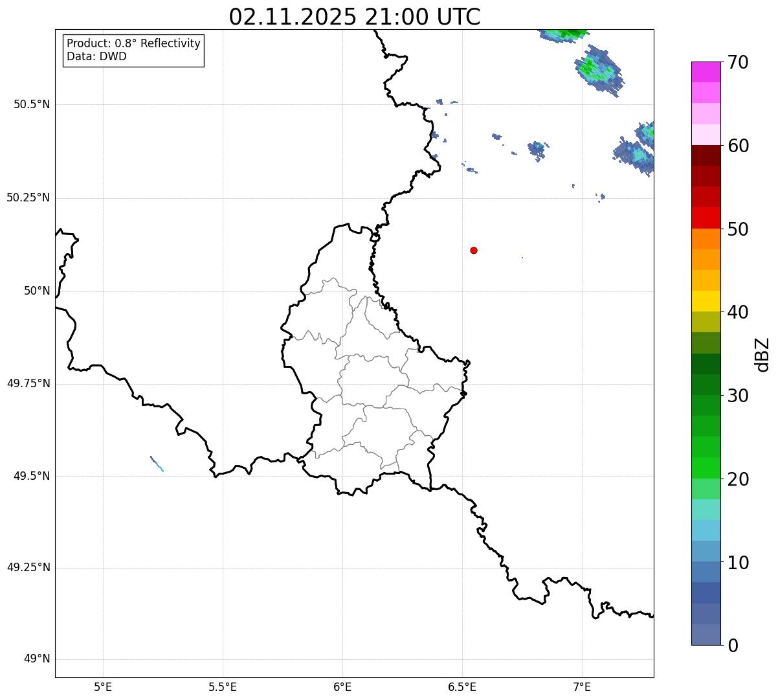Click the 50°N latitude label
This screenshot has height=700, width=778.
coord(37,291)
